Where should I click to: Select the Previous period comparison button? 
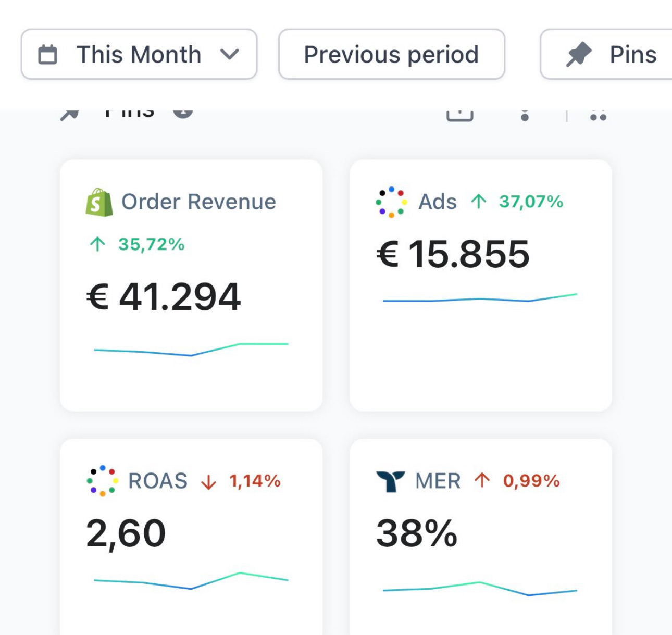click(391, 54)
